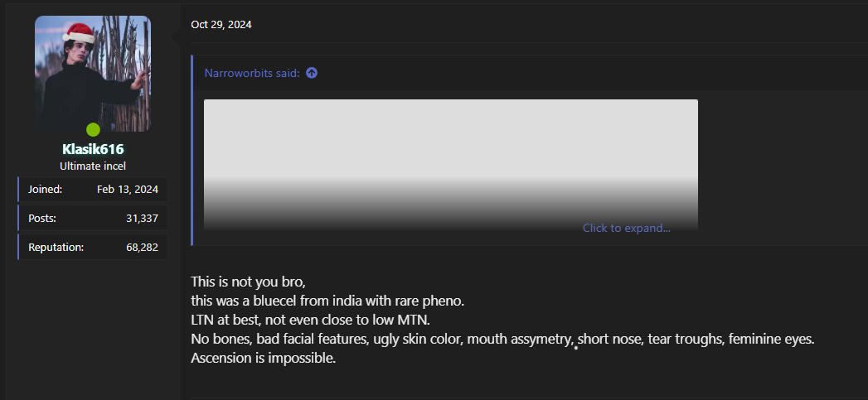Click the Feb 13, 2024 join date
868x400 pixels.
[x=127, y=190]
